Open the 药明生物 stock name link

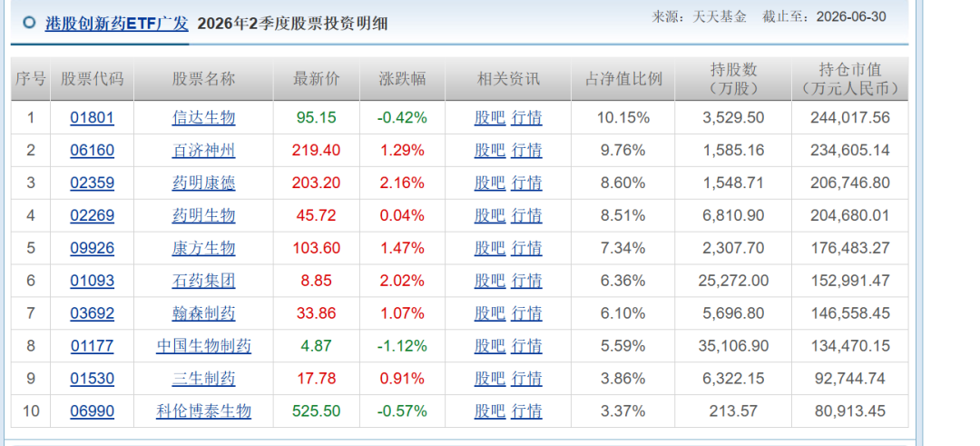204,216
